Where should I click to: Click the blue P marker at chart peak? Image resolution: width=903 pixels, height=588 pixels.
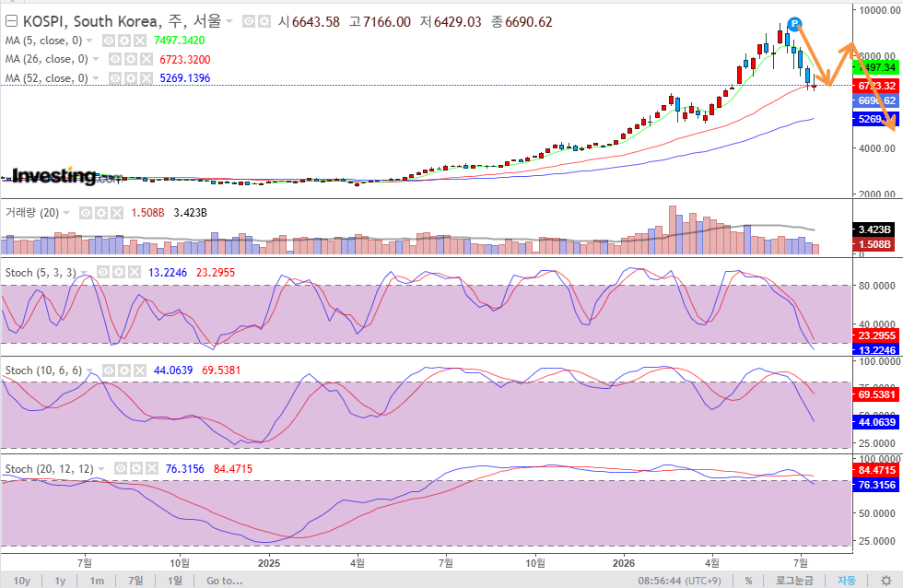pos(794,24)
